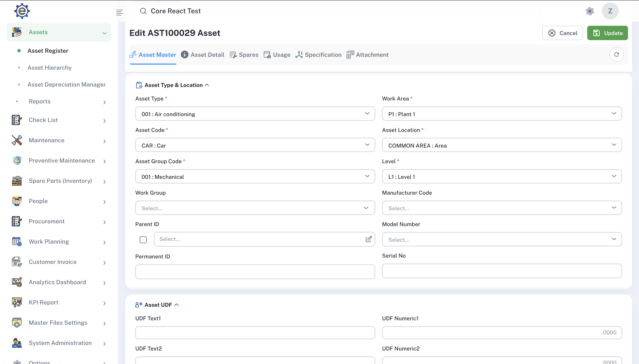Click the eAM gear logo
The height and width of the screenshot is (364, 639).
tap(22, 11)
